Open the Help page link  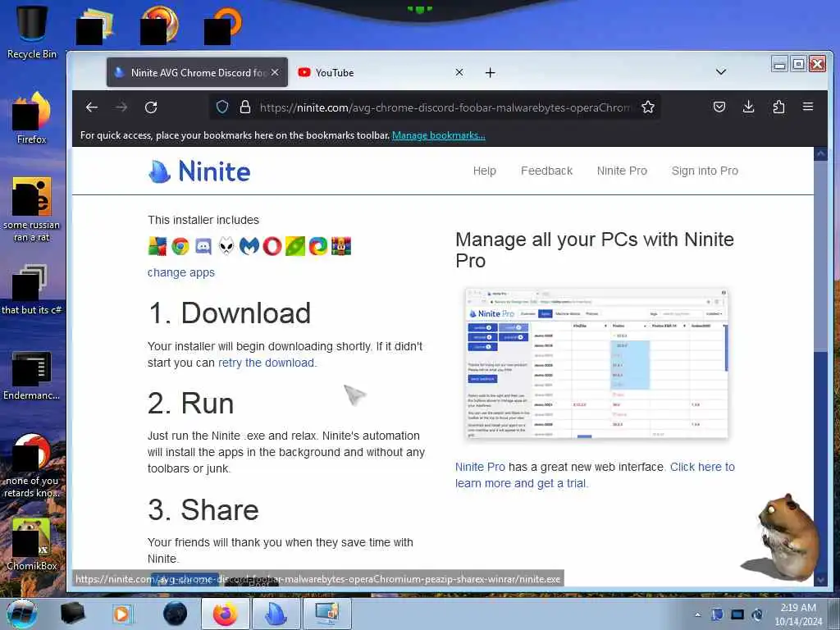click(484, 171)
